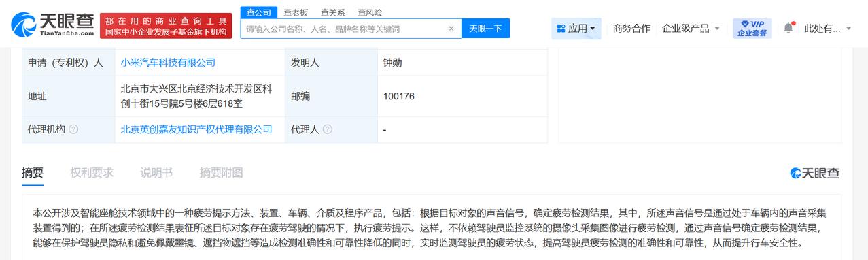Open the 应用 dropdown menu
This screenshot has height=260, width=868.
(x=576, y=29)
